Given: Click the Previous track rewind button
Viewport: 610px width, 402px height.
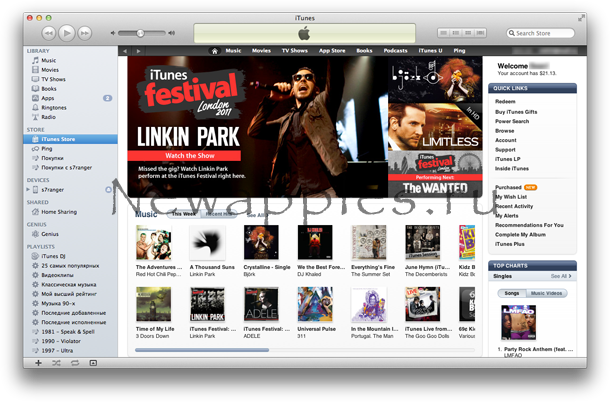Looking at the screenshot, I should (49, 33).
